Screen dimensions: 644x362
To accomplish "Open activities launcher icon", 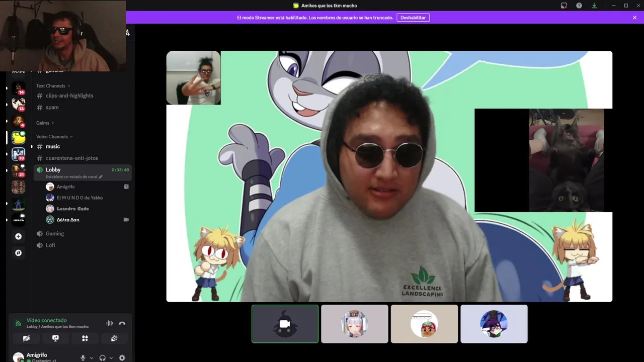I will point(85,338).
